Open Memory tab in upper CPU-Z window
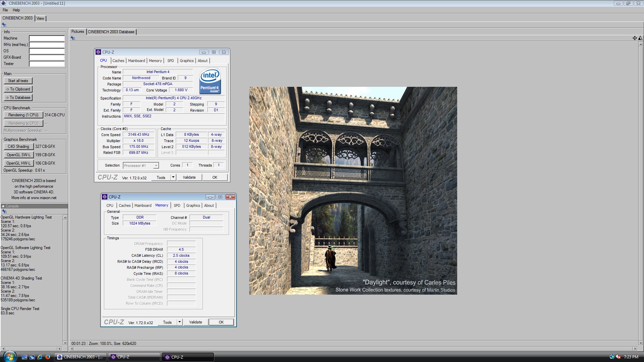The image size is (644, 362). coord(155,61)
